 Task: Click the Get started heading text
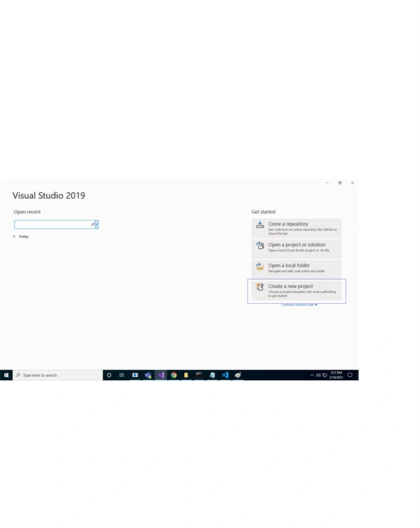click(263, 212)
